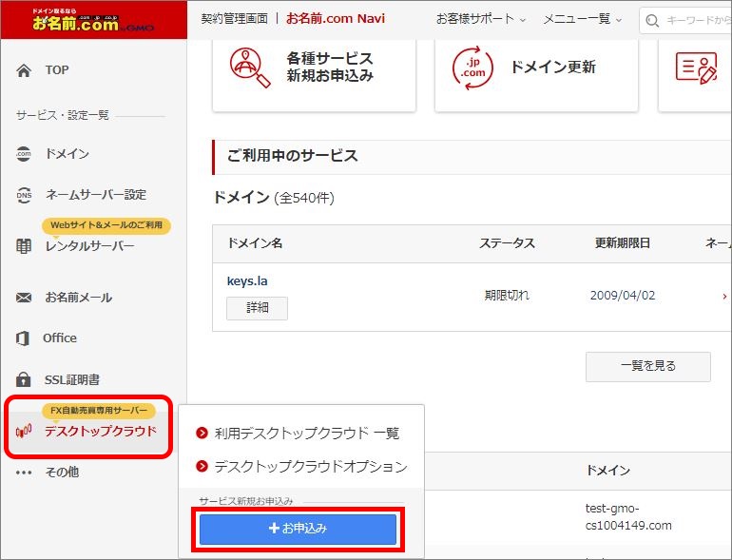The height and width of the screenshot is (560, 732).
Task: Expand the お客様サポート menu
Action: point(481,19)
